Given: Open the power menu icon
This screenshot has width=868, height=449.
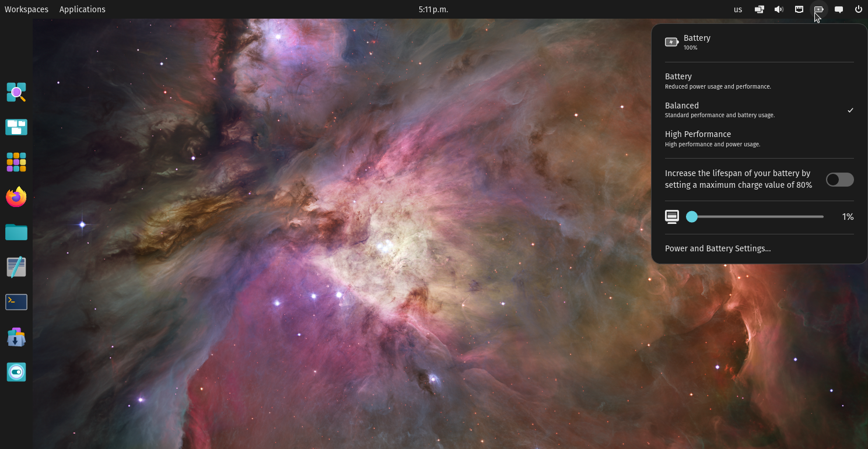Looking at the screenshot, I should click(859, 9).
